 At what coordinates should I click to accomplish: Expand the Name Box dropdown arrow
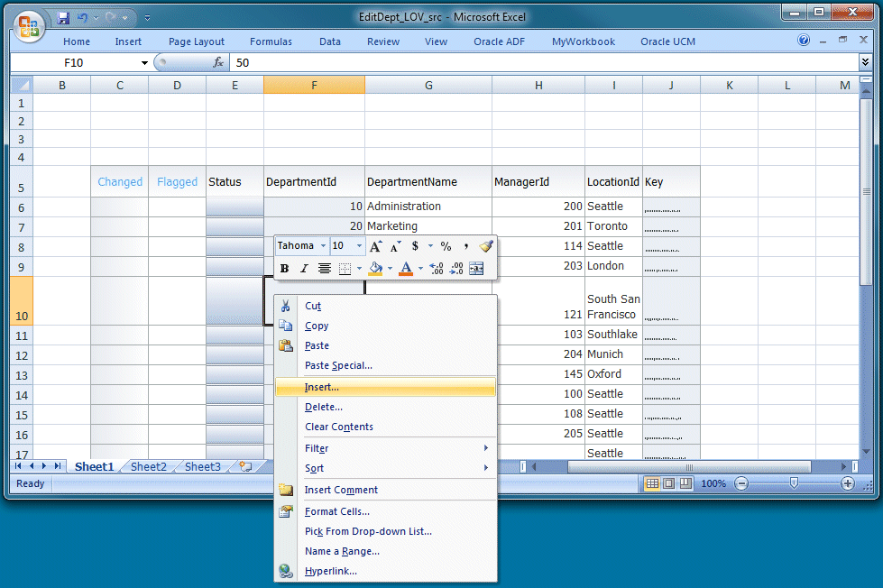pos(144,62)
